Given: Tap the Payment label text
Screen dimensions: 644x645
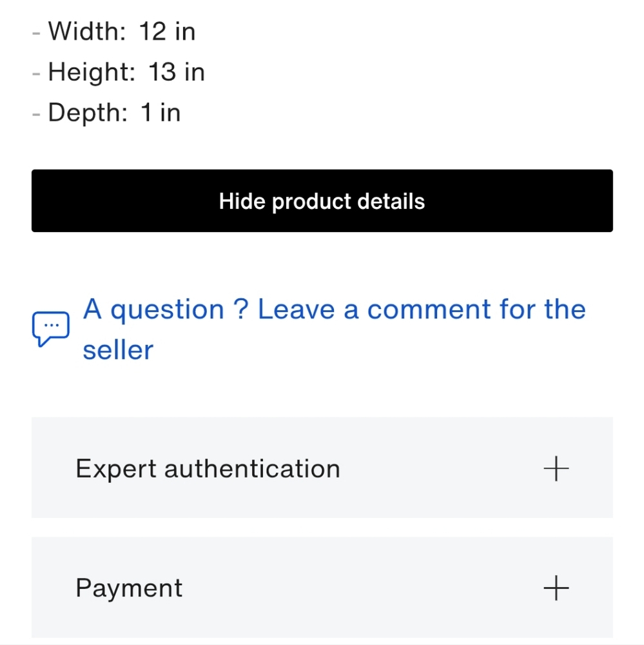Looking at the screenshot, I should (x=129, y=588).
